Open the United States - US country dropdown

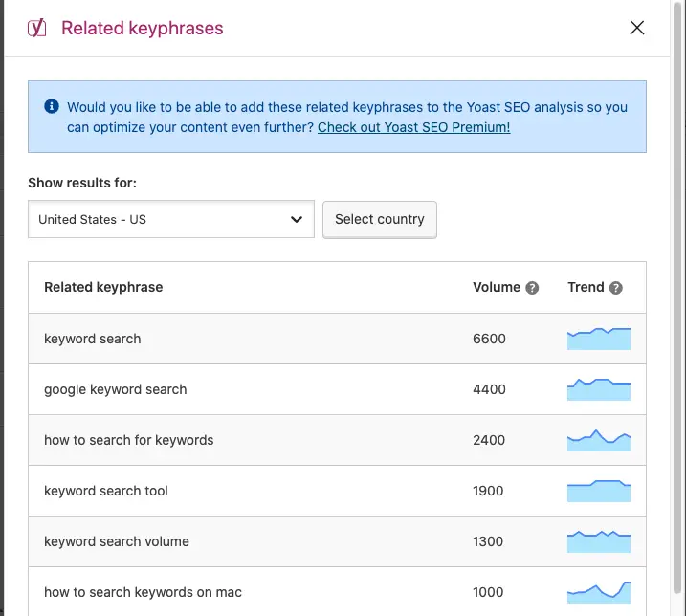click(x=171, y=219)
